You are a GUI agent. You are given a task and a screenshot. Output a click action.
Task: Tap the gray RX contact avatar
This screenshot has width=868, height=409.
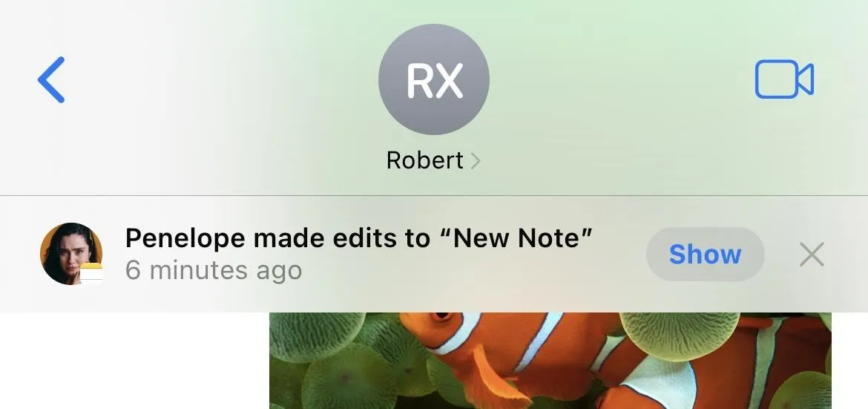(434, 79)
